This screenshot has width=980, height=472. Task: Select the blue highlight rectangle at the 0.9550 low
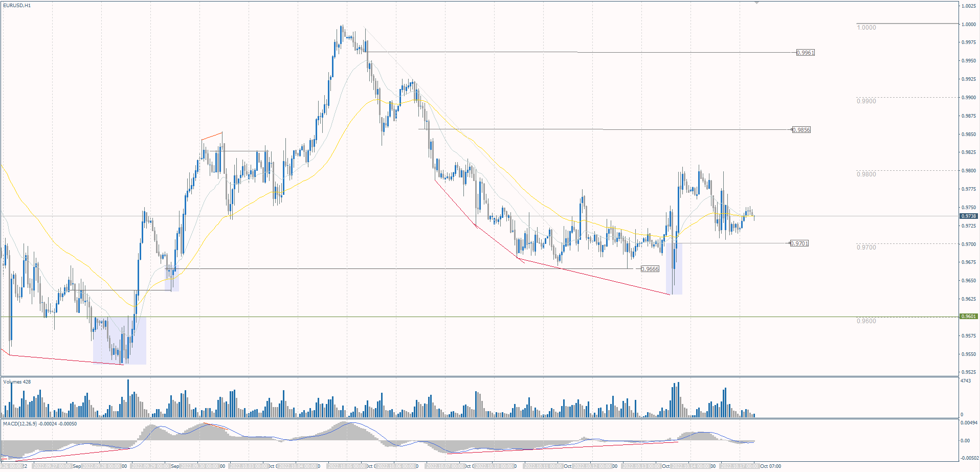click(120, 341)
